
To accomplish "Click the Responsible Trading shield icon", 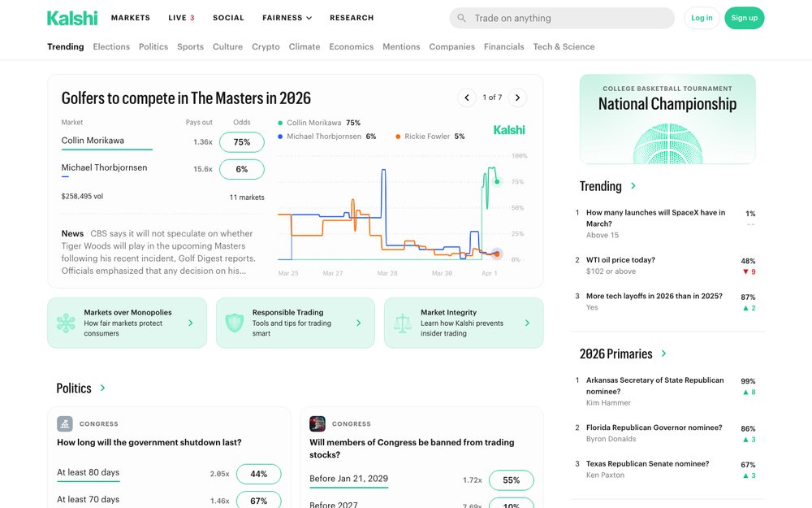I will tap(234, 323).
